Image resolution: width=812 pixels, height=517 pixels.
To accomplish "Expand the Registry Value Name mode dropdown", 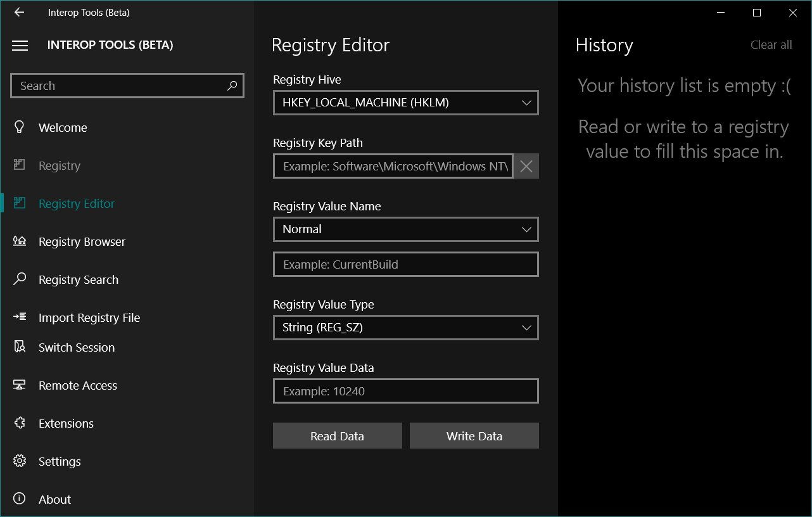I will pos(406,229).
